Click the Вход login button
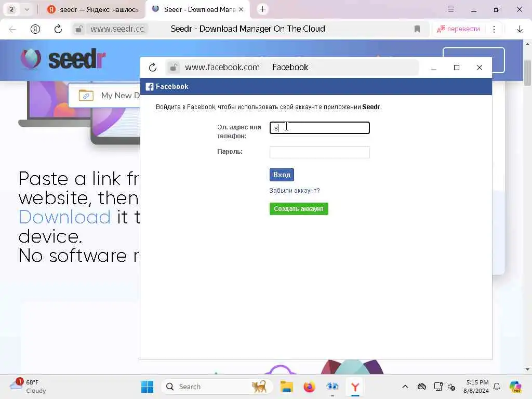 [x=282, y=175]
